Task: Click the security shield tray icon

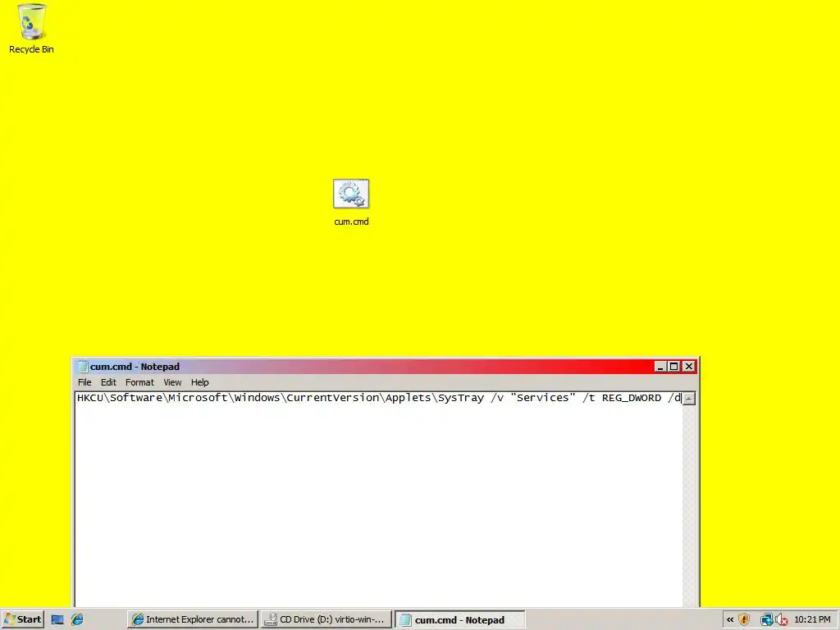Action: tap(744, 620)
